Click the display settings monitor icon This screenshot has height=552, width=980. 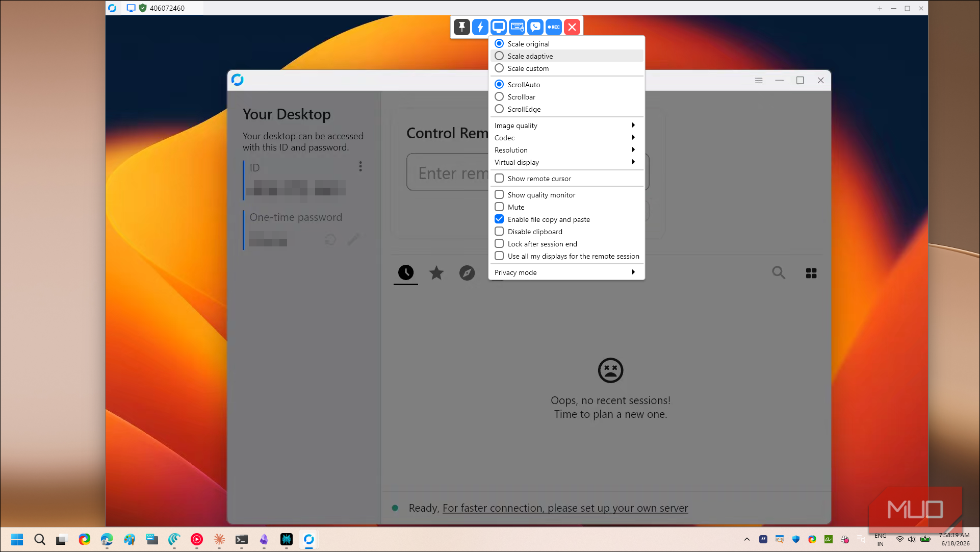[499, 27]
